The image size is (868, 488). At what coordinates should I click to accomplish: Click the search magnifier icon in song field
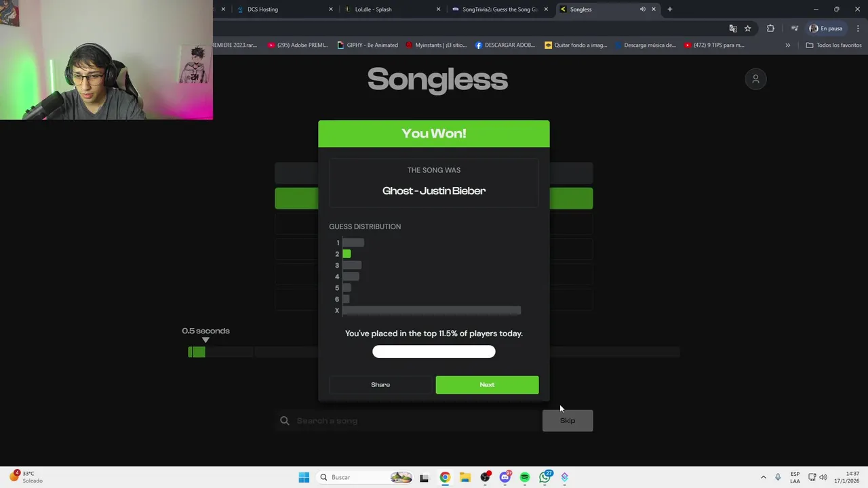285,421
